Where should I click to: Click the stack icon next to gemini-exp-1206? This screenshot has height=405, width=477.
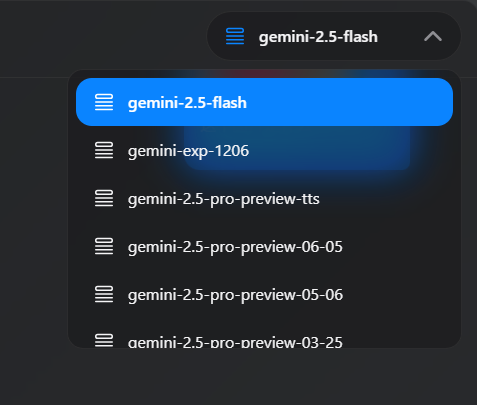click(x=104, y=150)
